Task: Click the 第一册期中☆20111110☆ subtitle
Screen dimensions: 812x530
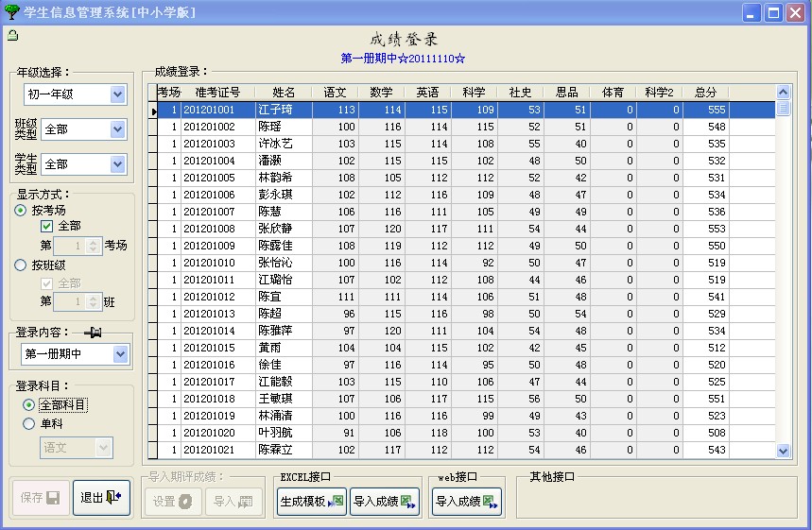Action: [403, 59]
